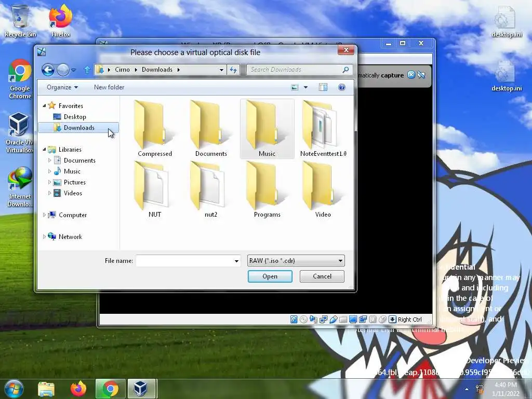Open Windows Explorer from the taskbar
This screenshot has height=399, width=532.
[46, 389]
